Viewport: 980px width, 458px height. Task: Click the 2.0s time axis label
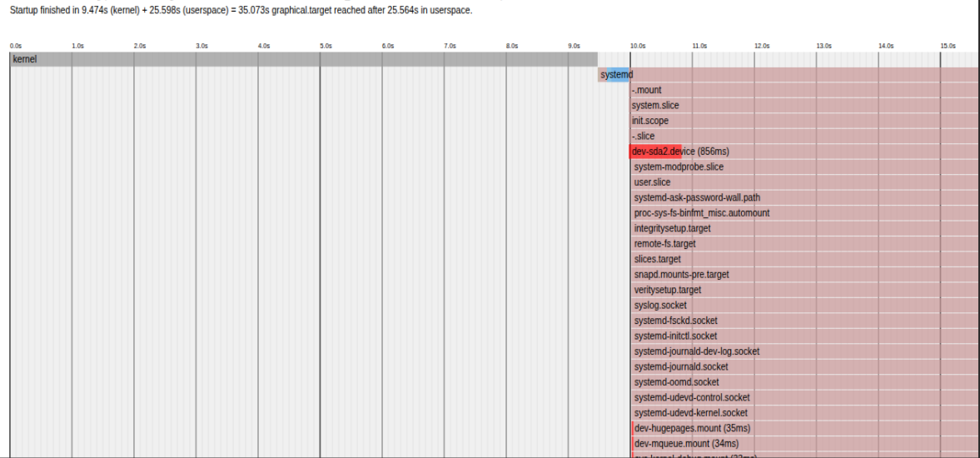[x=139, y=47]
